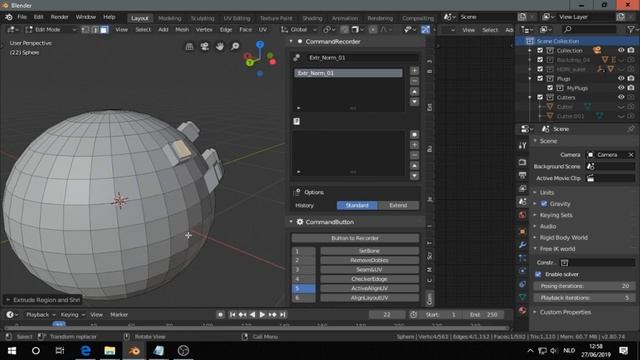Viewport: 640px width, 360px height.
Task: Open Object Data green triangle properties tab
Action: tap(522, 297)
